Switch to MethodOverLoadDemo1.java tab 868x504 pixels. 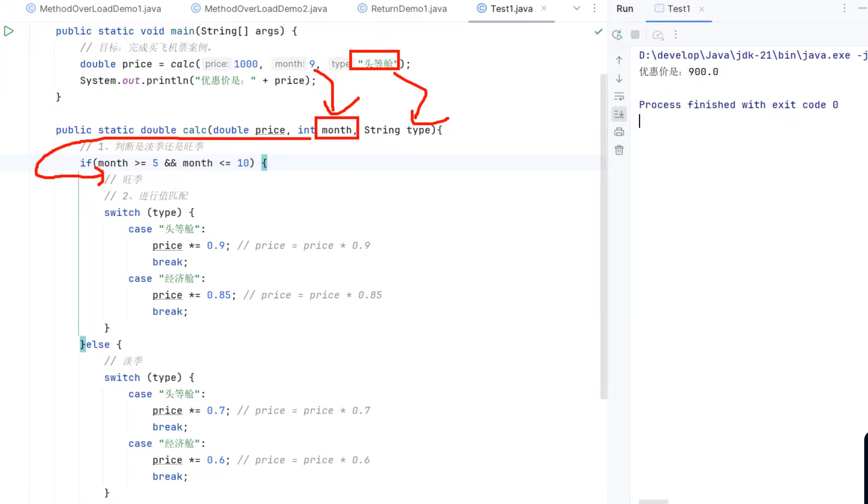tap(93, 8)
